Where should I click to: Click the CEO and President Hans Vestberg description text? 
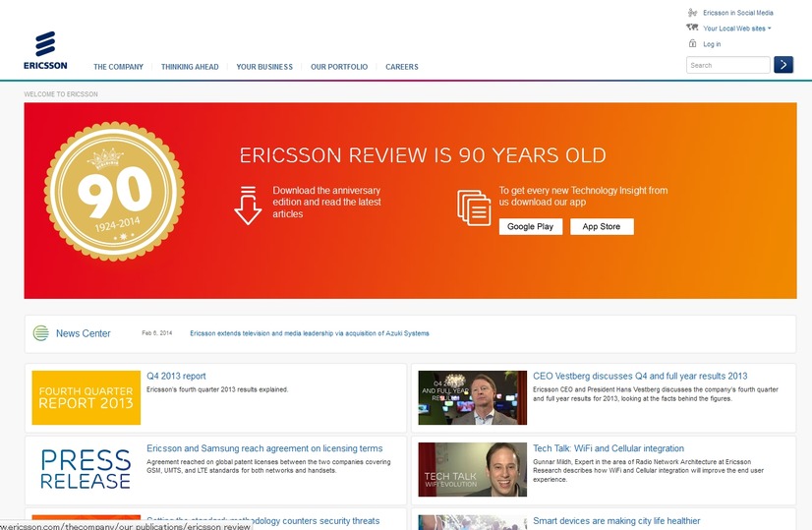tap(656, 394)
